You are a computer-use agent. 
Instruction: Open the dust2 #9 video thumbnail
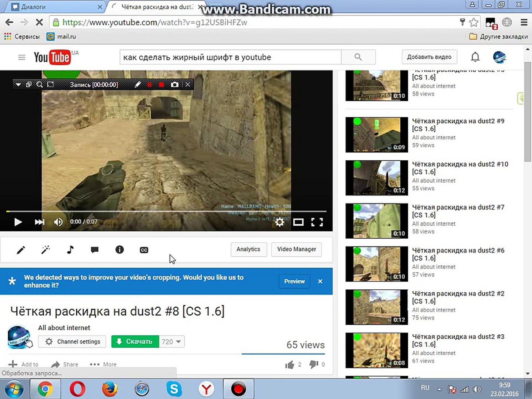[376, 135]
